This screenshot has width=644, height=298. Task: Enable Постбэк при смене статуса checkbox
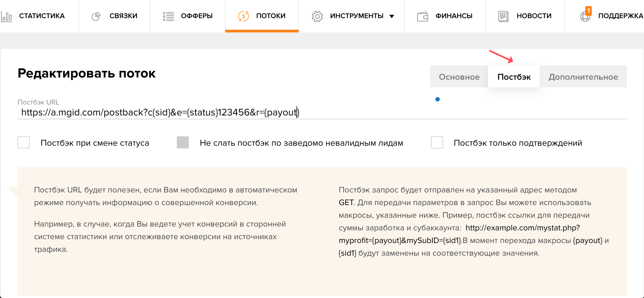pos(24,142)
